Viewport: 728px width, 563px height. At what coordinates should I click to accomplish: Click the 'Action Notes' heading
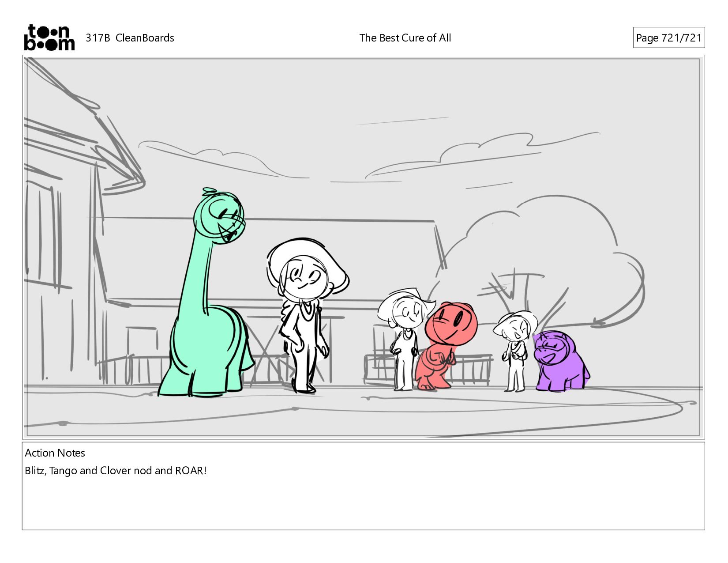click(x=55, y=453)
